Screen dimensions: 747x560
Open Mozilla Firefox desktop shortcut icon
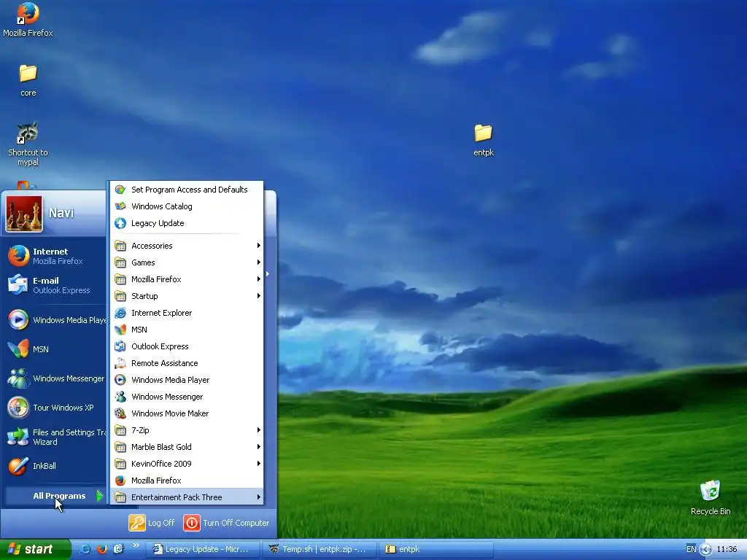point(28,20)
